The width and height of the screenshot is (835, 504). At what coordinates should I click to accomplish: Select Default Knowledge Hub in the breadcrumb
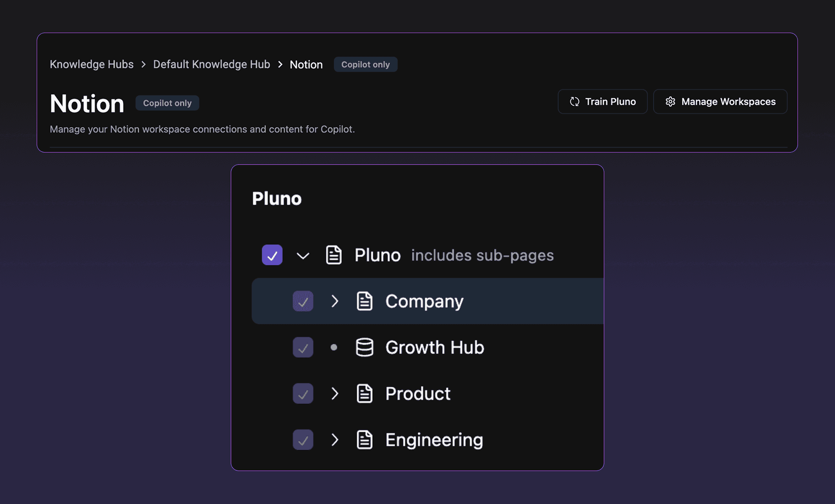tap(211, 64)
